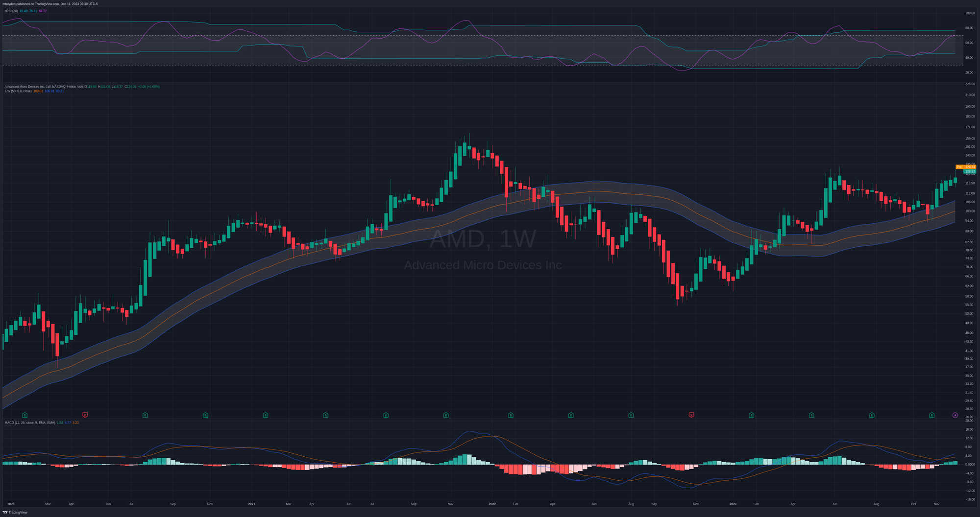This screenshot has width=980, height=517.
Task: Click the purple lightning upcoming-event icon
Action: pos(955,415)
